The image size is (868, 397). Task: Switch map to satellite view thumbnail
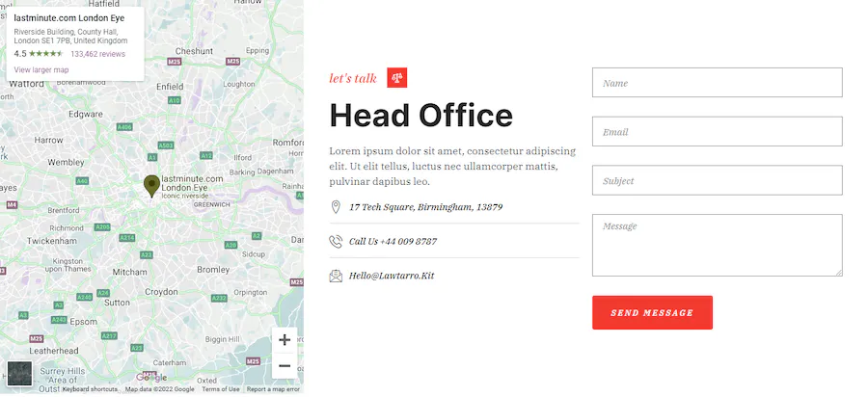pos(19,374)
